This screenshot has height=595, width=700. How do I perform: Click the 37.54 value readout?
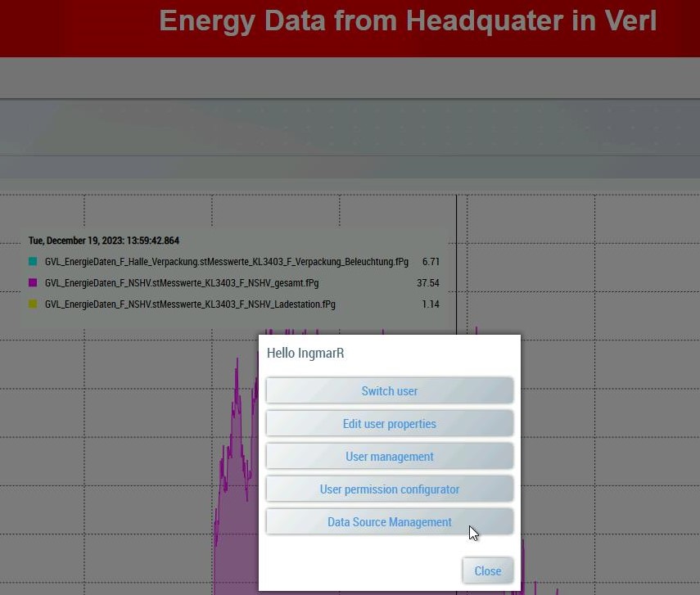point(428,283)
